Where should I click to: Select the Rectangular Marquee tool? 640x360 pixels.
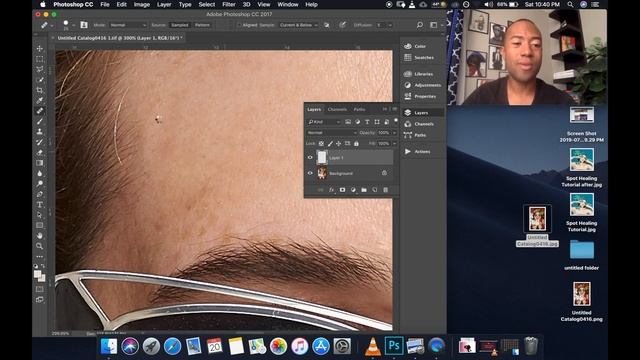point(40,59)
